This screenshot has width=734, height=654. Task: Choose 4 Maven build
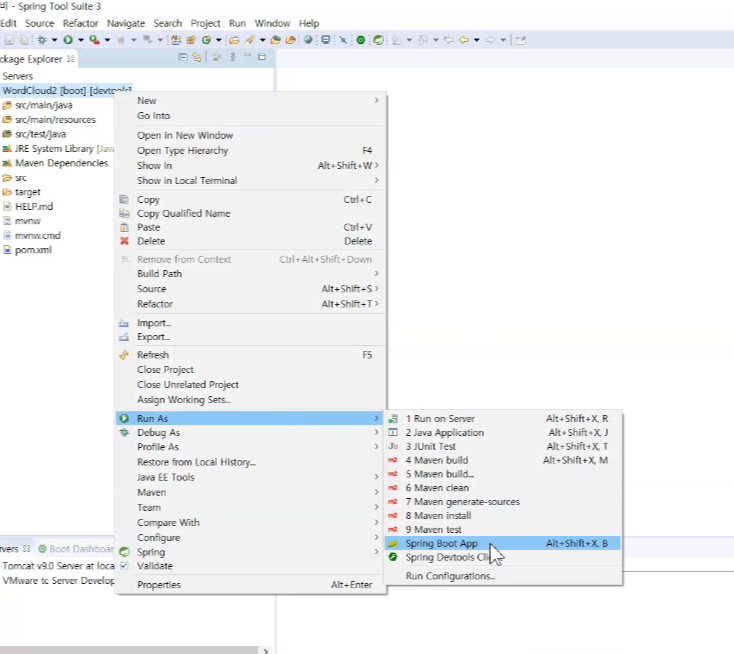click(503, 460)
